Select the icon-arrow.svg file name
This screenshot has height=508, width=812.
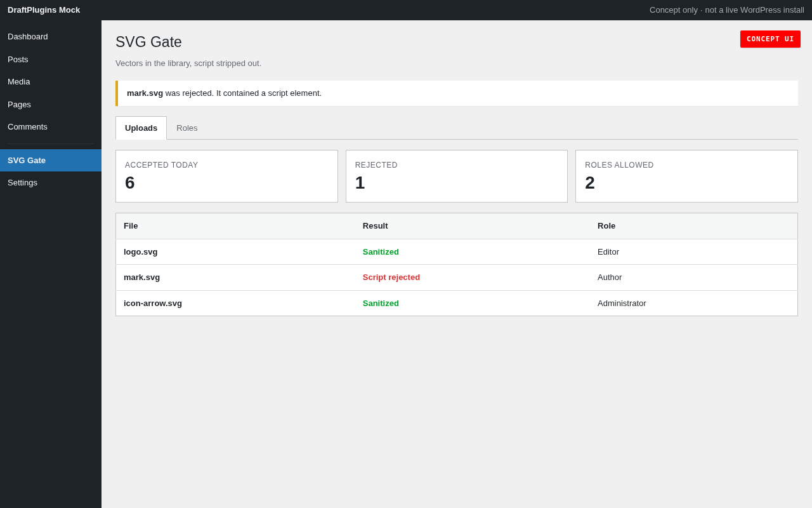click(153, 304)
